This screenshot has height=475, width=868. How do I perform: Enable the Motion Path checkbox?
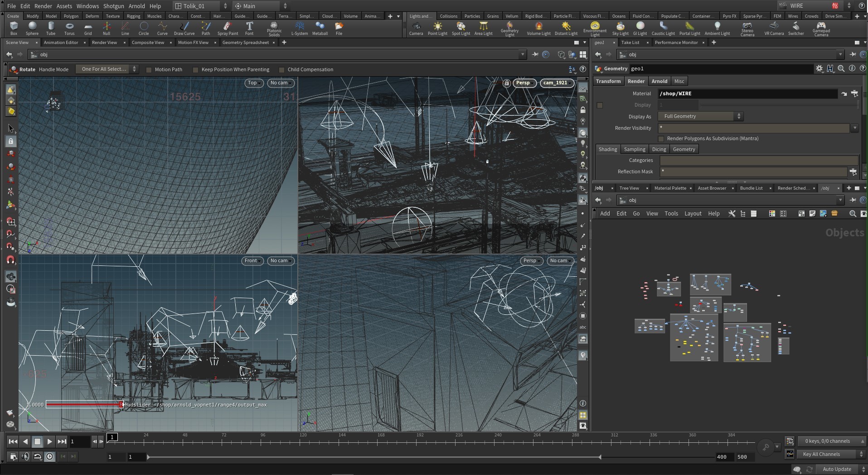click(149, 70)
